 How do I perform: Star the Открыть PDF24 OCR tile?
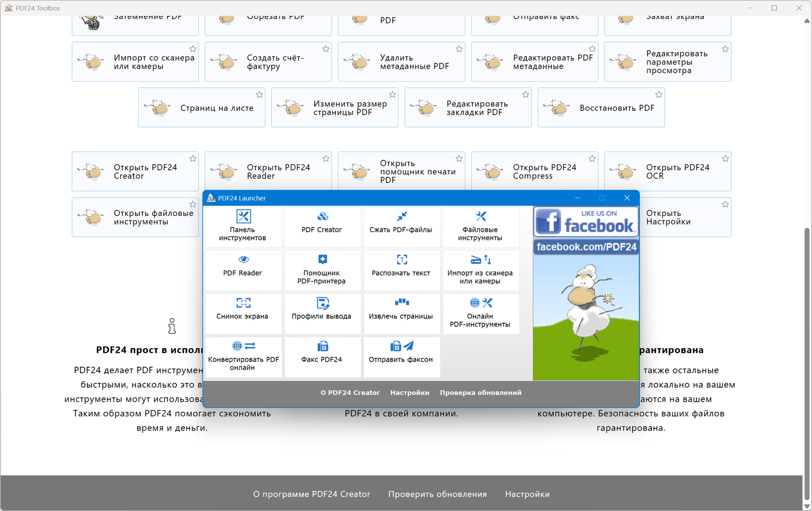click(725, 159)
